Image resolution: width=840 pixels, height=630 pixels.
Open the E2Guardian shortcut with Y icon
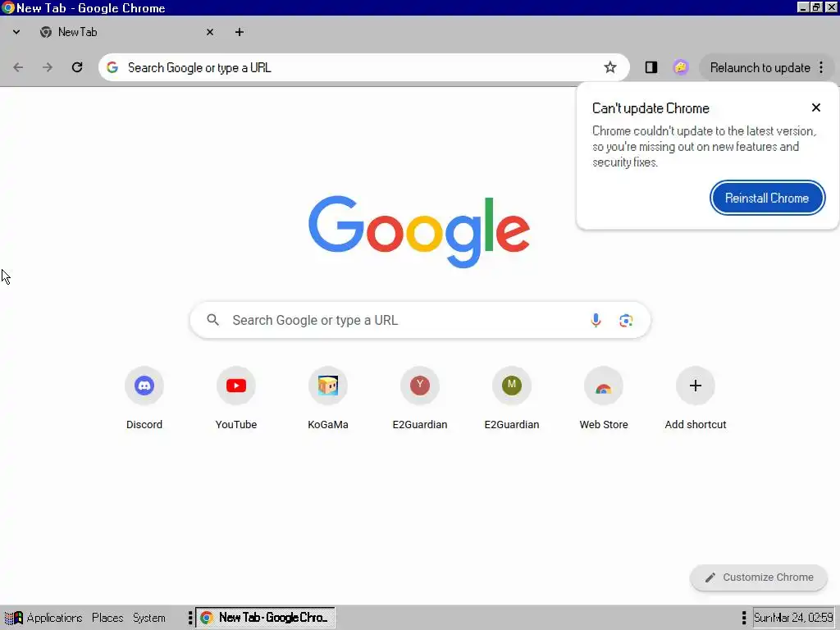click(x=420, y=399)
